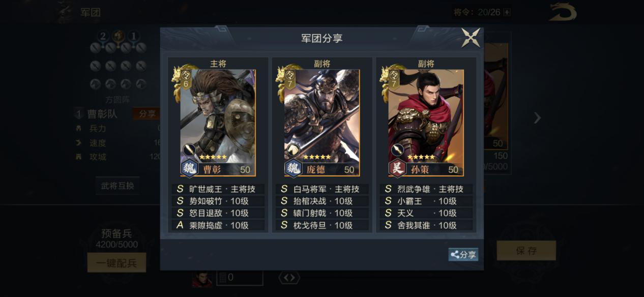Click the weapon troop-type icon on 曹彰 card

click(x=189, y=150)
